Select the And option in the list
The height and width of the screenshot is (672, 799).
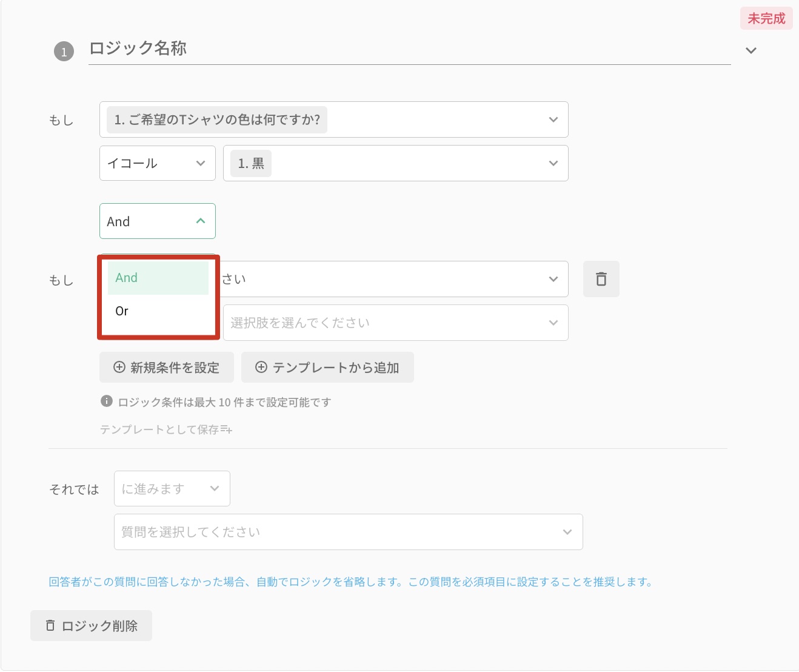pyautogui.click(x=158, y=278)
